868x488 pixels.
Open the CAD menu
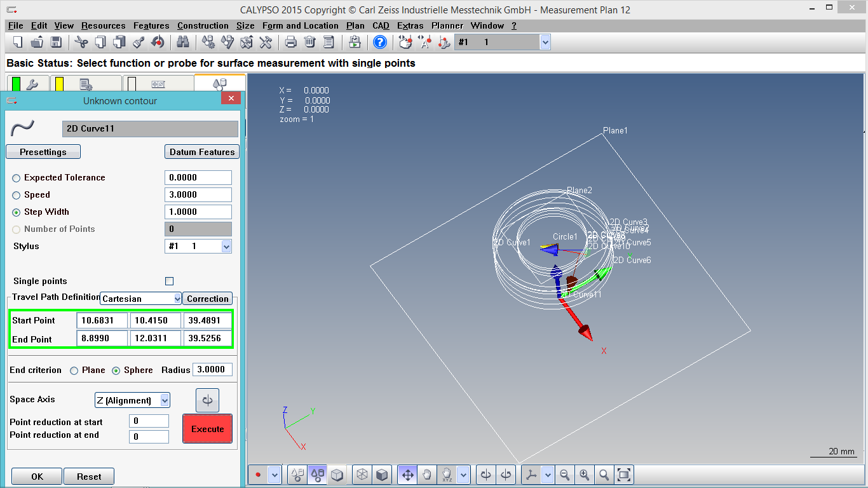(381, 25)
